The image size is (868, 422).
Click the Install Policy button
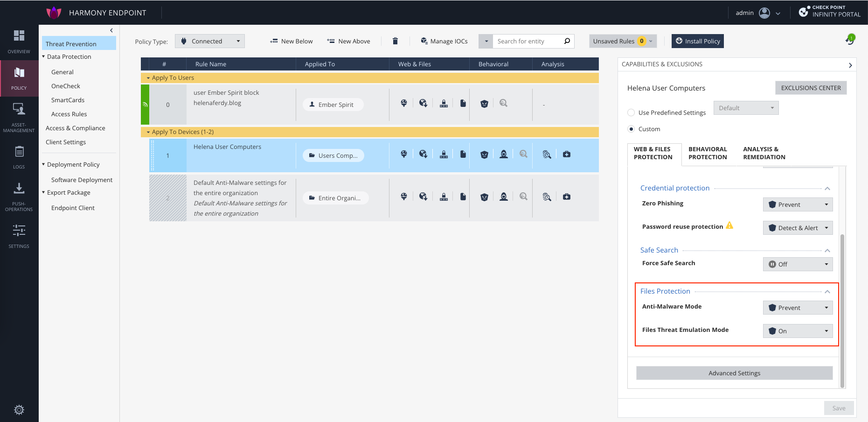coord(698,41)
